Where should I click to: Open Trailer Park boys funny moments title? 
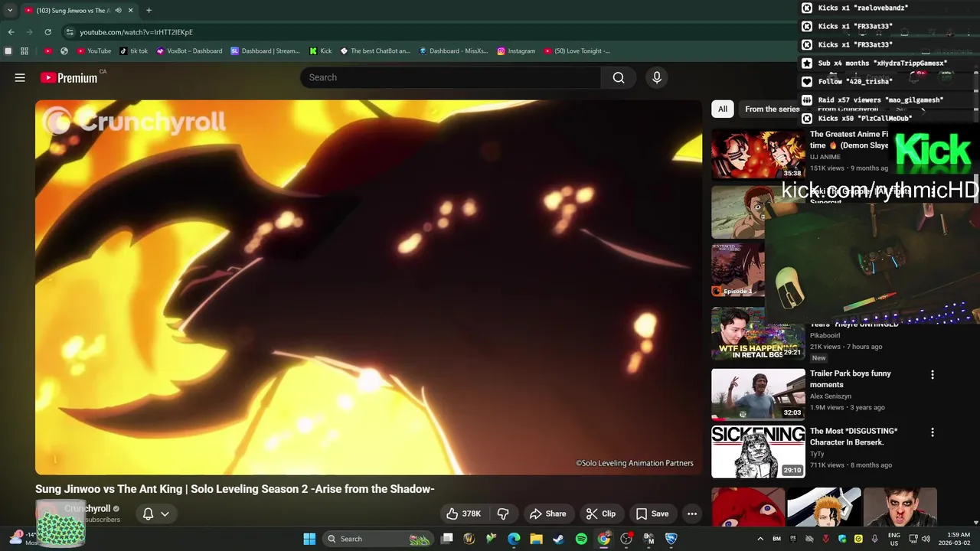[x=850, y=379]
